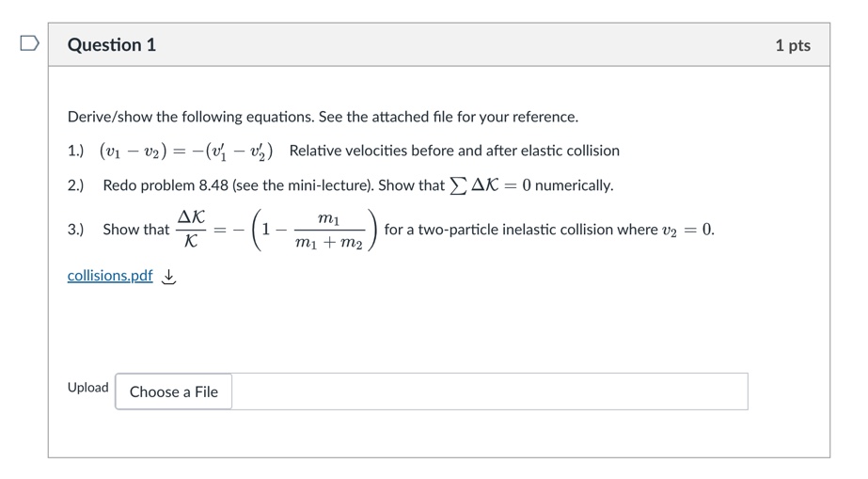
Task: Click the ΔK over K fraction
Action: click(191, 229)
